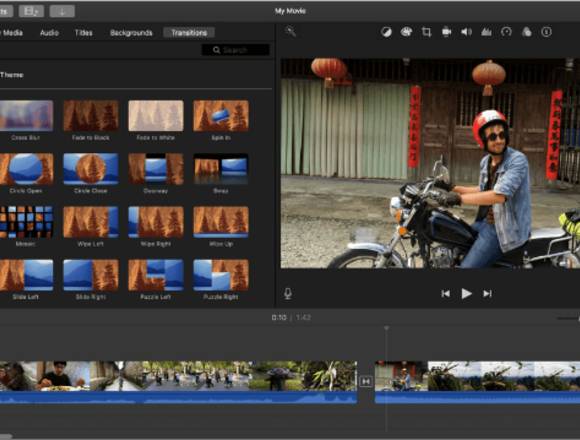Select the cropping tool icon
The height and width of the screenshot is (440, 580).
pos(426,32)
